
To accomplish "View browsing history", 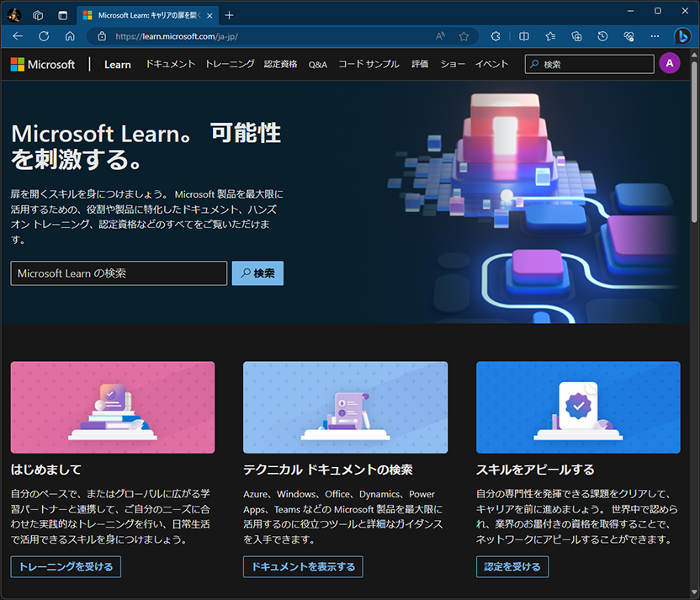I will coord(603,36).
